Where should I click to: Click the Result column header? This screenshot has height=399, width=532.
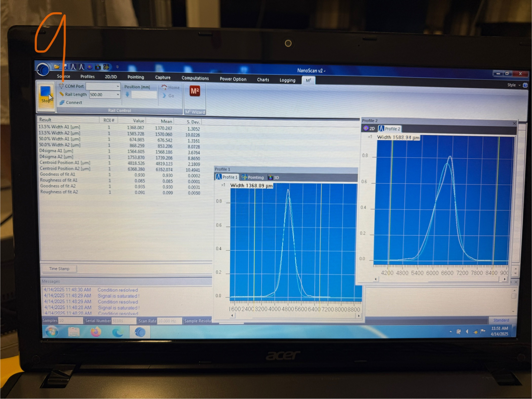(68, 120)
